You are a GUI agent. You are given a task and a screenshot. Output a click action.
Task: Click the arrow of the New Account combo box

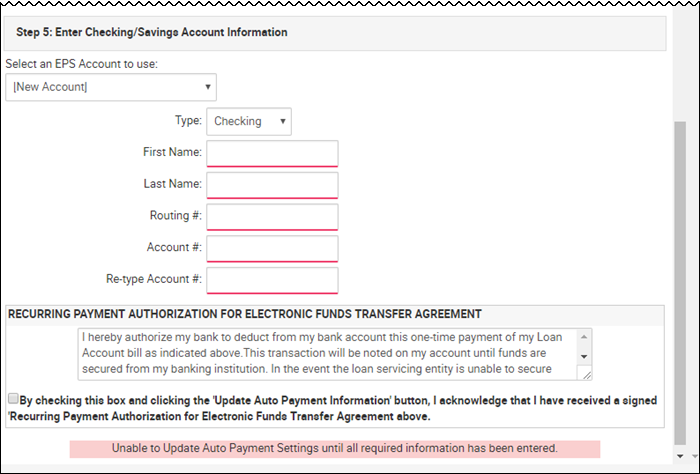(x=208, y=87)
